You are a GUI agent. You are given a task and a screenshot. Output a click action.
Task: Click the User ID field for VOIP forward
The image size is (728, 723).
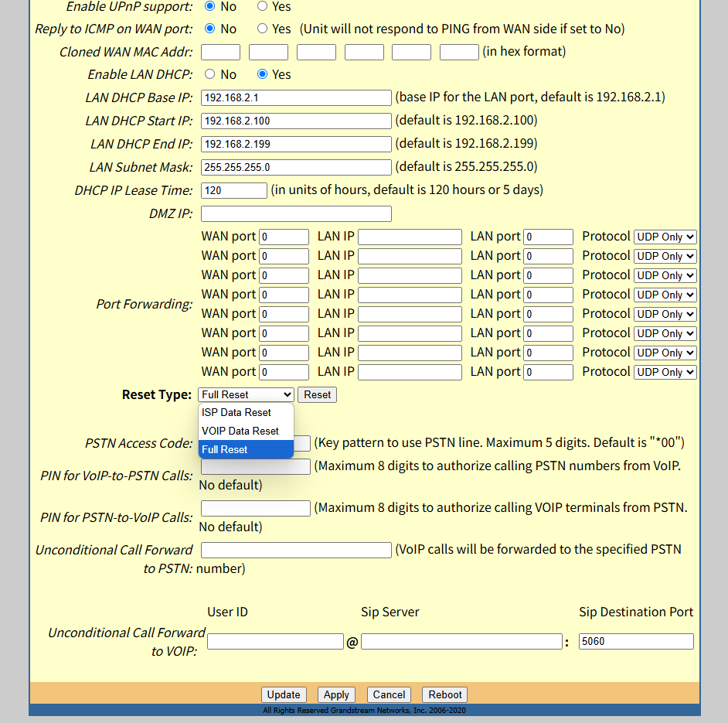pyautogui.click(x=275, y=642)
